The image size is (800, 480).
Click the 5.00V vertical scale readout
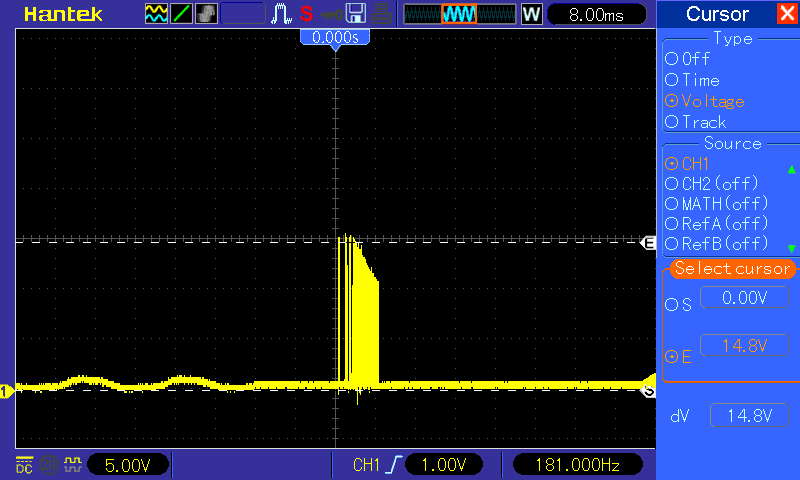point(128,464)
